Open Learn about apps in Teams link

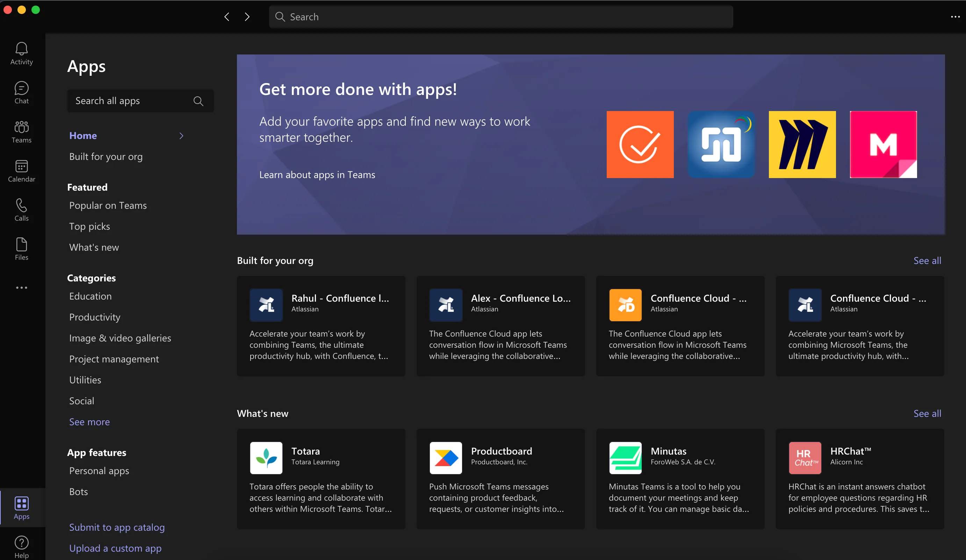[317, 175]
